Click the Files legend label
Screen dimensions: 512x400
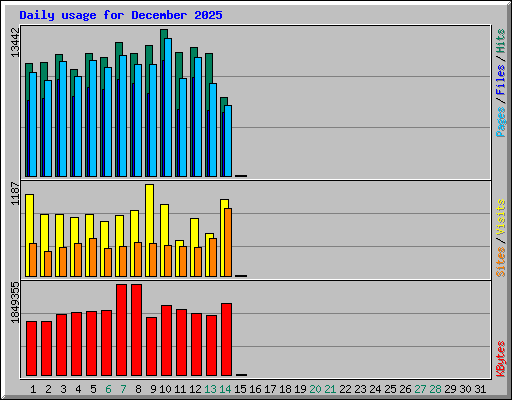tap(501, 79)
